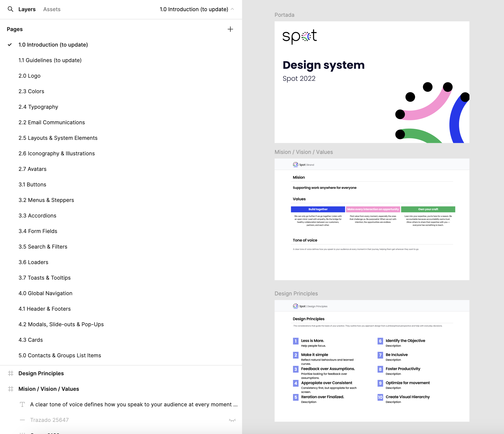The image size is (504, 434).
Task: Click Spot logo icon in Brand header
Action: click(295, 165)
